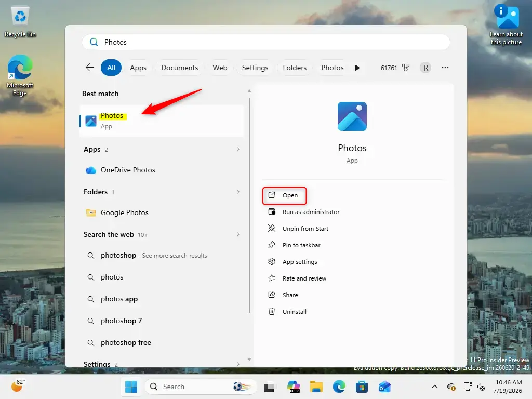Image resolution: width=532 pixels, height=399 pixels.
Task: Switch to the Photos filter tab
Action: [332, 68]
